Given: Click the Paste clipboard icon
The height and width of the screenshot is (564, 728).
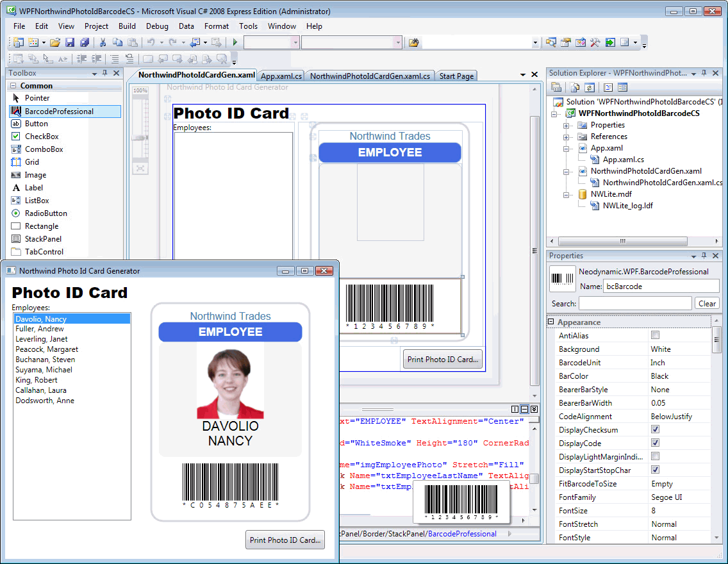Looking at the screenshot, I should tap(132, 43).
